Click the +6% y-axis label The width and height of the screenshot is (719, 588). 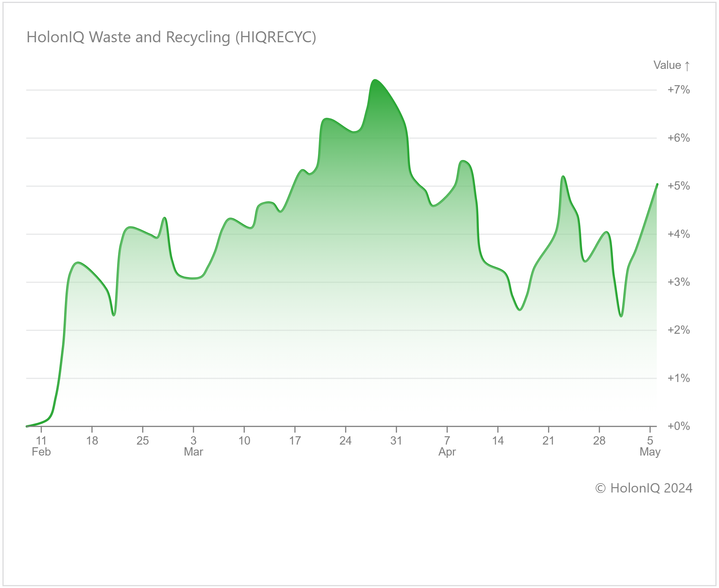tap(678, 138)
